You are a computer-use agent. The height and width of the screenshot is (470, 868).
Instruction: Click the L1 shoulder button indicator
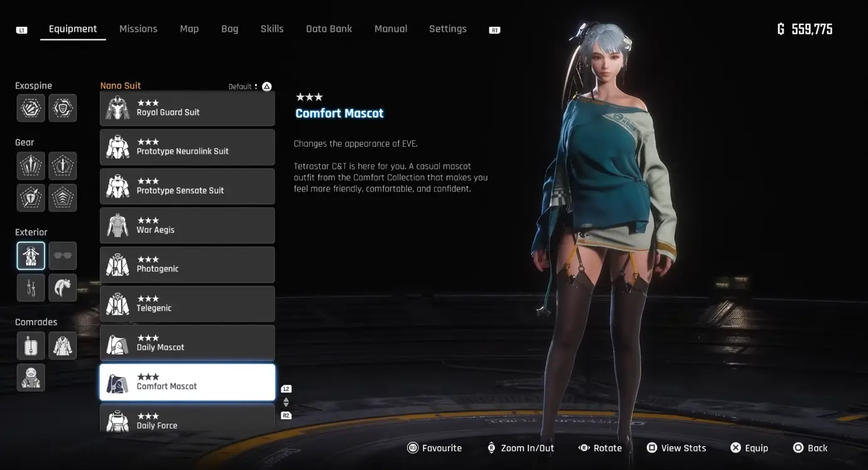point(22,29)
